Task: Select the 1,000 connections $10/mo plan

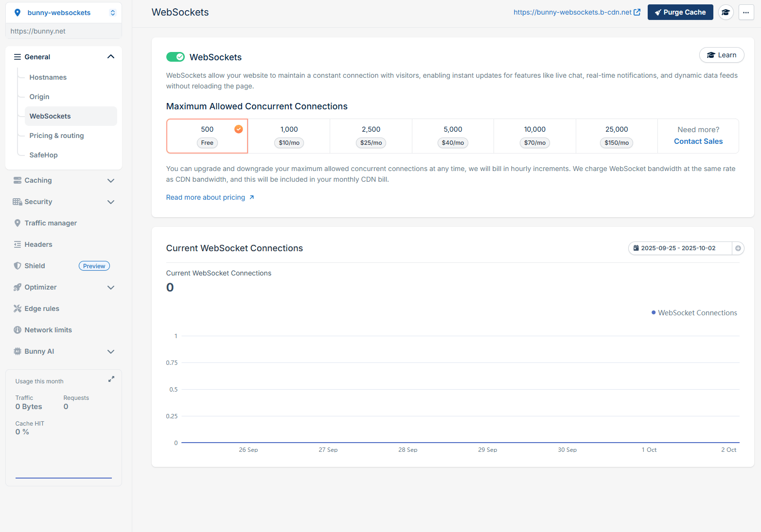Action: click(x=289, y=136)
